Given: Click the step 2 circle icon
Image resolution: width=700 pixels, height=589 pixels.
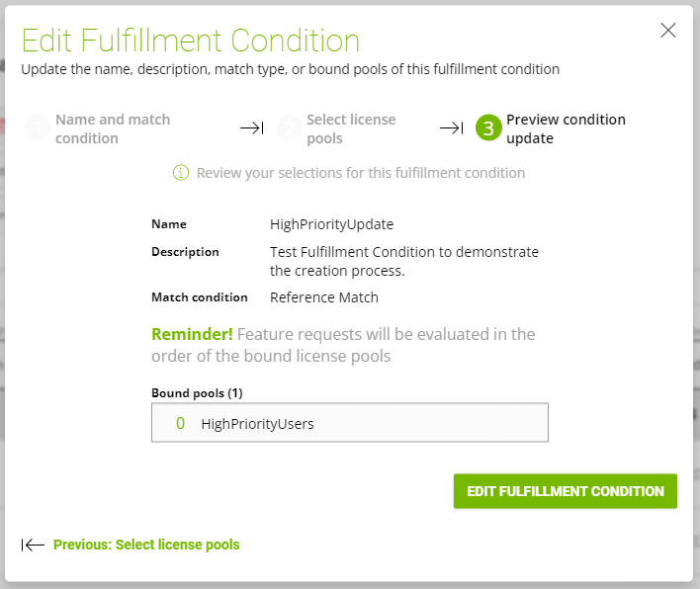Looking at the screenshot, I should pyautogui.click(x=289, y=128).
